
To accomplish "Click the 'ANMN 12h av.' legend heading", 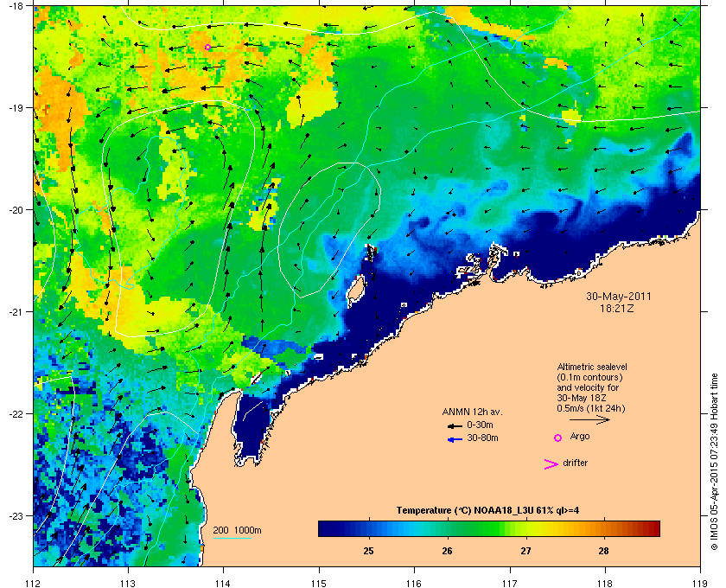I will point(472,412).
